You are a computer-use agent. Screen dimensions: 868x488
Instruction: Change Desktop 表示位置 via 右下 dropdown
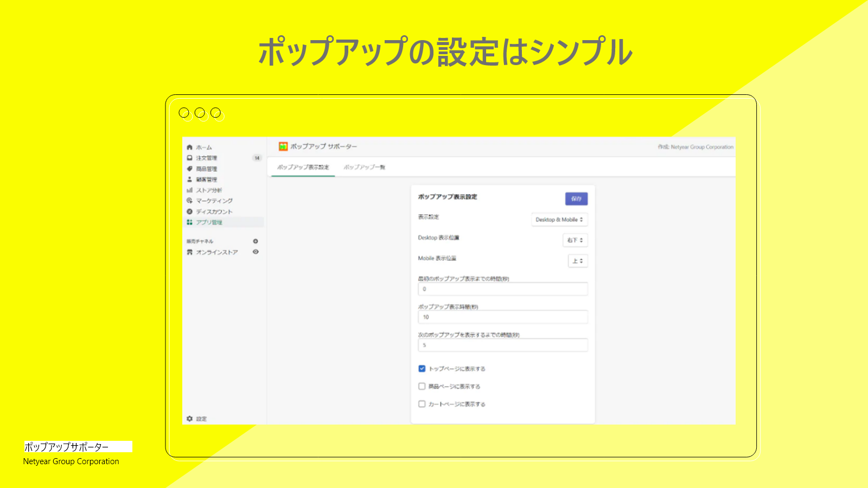576,240
